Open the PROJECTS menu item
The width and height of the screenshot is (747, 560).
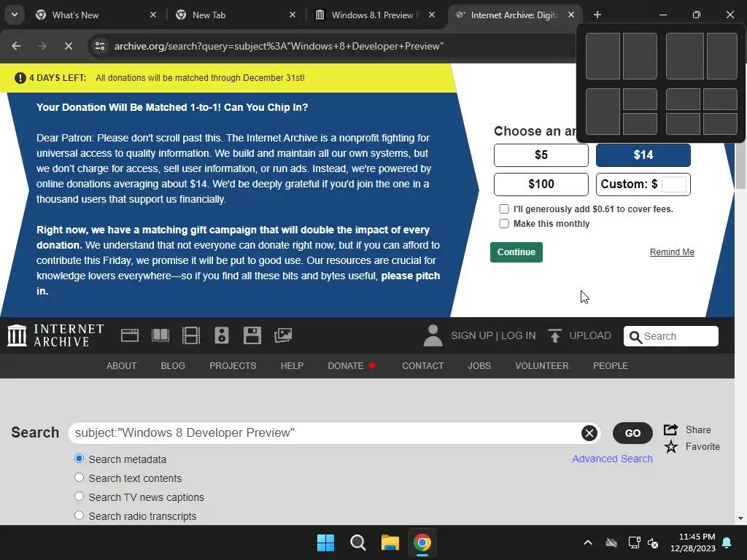point(233,366)
